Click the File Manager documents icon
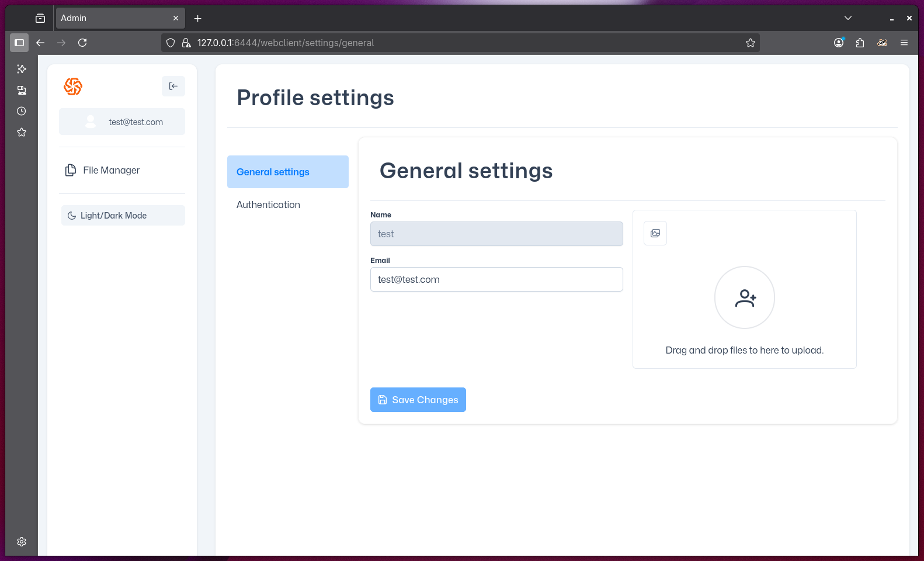 [x=71, y=170]
